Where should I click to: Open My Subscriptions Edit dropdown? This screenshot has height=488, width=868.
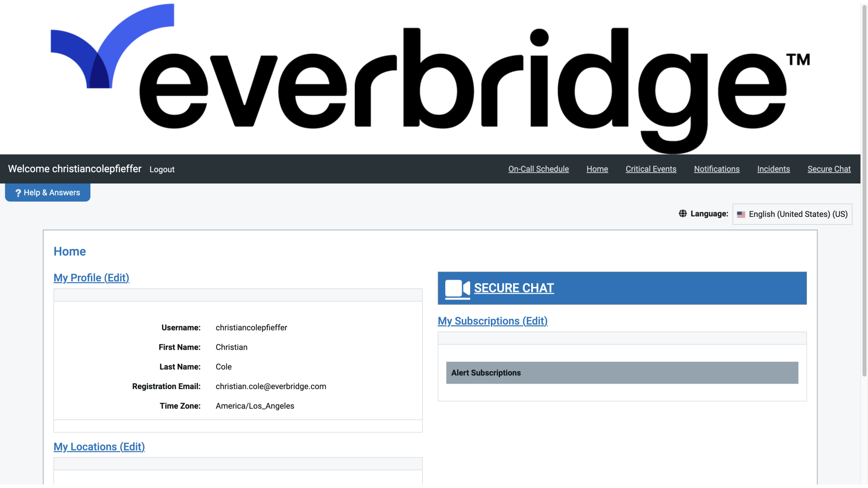coord(492,320)
